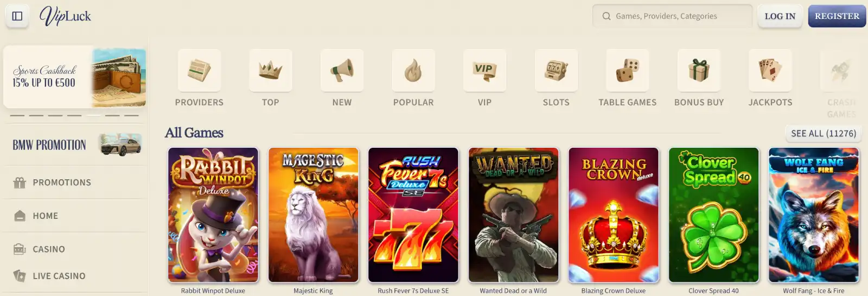The width and height of the screenshot is (868, 296).
Task: Open the VIP category icon
Action: pyautogui.click(x=484, y=71)
